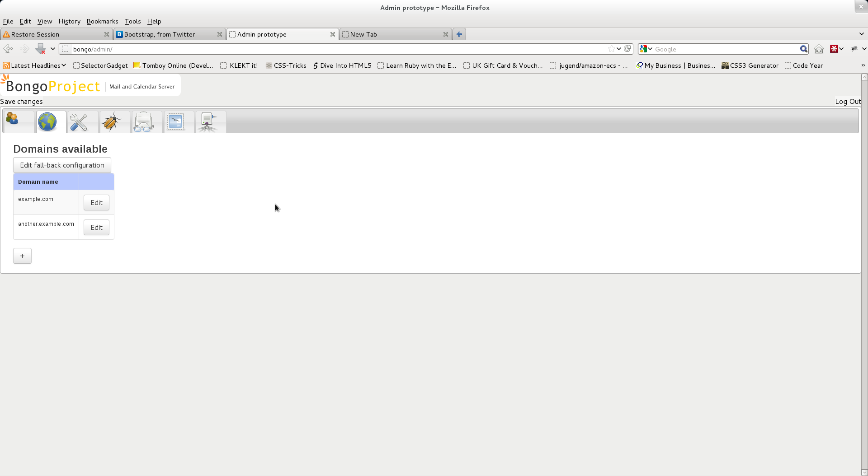Viewport: 868px width, 476px height.
Task: Open the Google search engine dropdown
Action: click(646, 49)
